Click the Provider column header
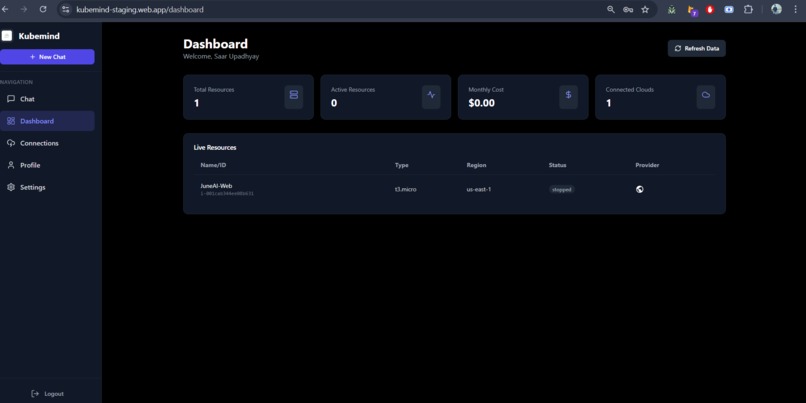The height and width of the screenshot is (403, 806). pos(647,165)
